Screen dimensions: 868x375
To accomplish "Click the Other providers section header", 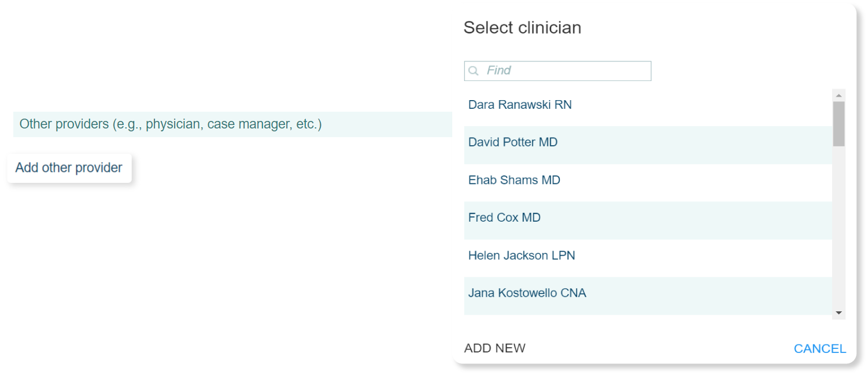I will click(232, 124).
